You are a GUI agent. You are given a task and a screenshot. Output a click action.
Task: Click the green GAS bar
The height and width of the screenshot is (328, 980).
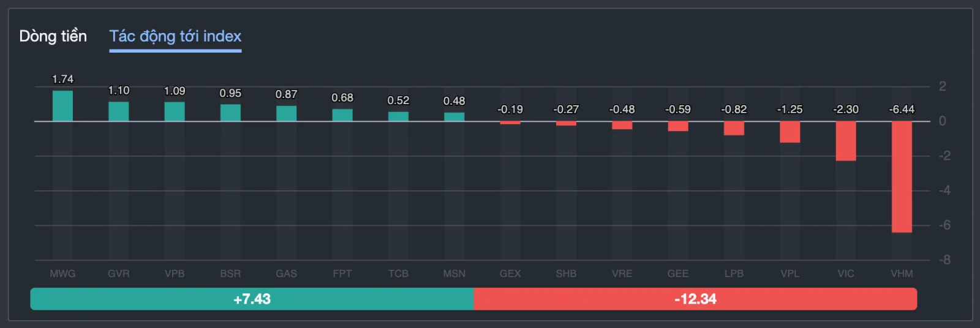[286, 113]
